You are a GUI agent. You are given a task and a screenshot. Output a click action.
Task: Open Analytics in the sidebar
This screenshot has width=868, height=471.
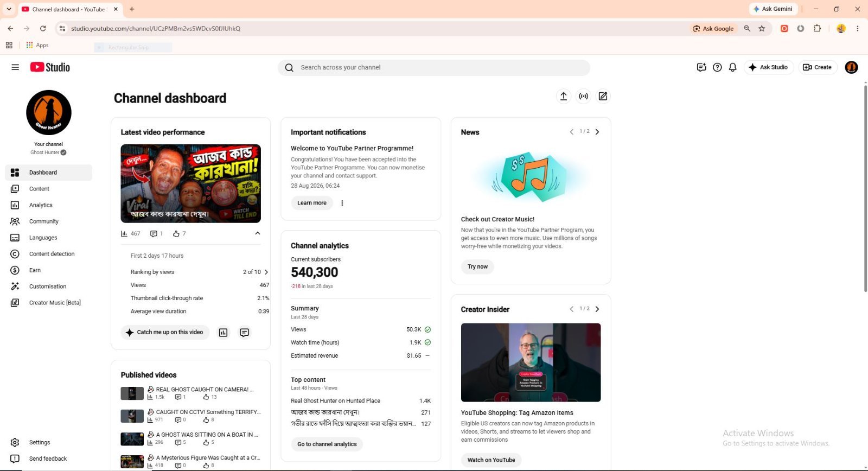click(49, 205)
